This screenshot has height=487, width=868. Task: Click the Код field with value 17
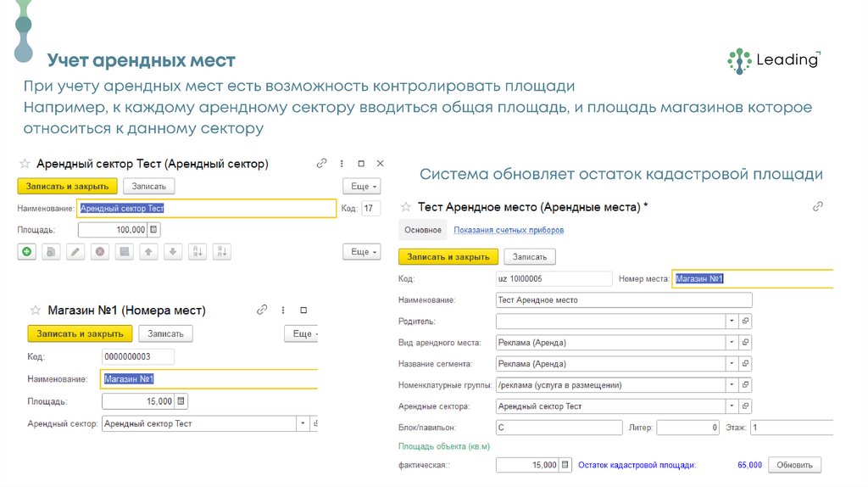371,209
